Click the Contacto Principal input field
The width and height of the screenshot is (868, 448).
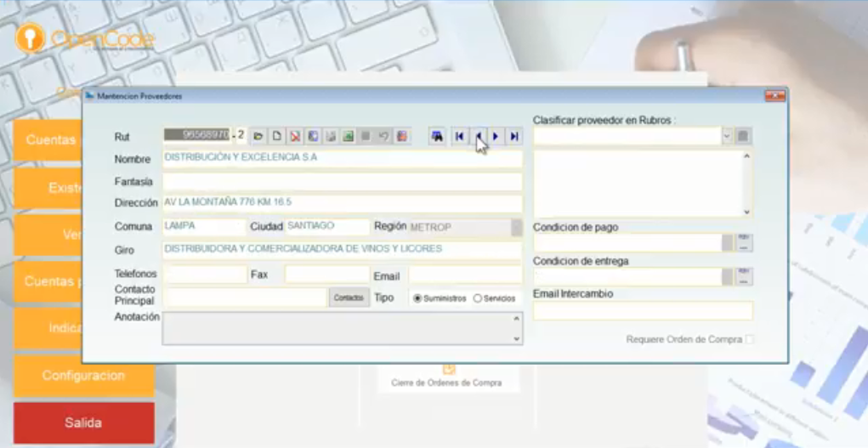tap(245, 298)
